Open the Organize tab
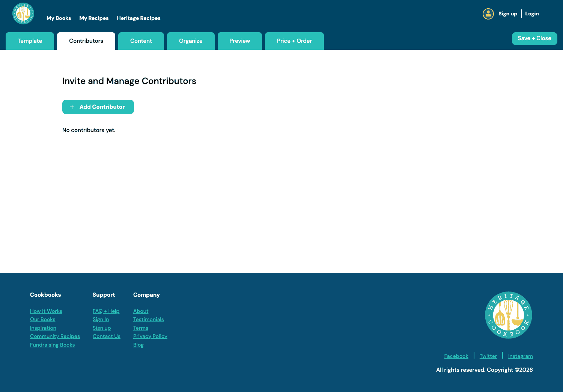The image size is (563, 392). (191, 41)
